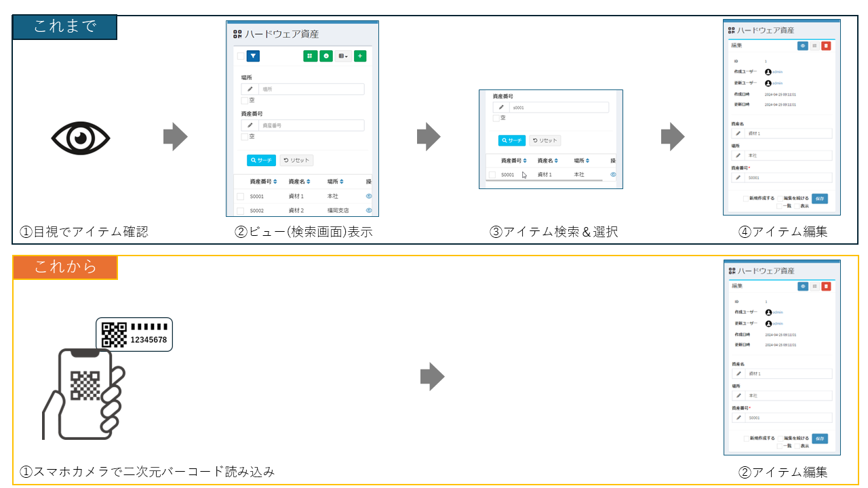Click the リセット button in step ③ view

[545, 140]
